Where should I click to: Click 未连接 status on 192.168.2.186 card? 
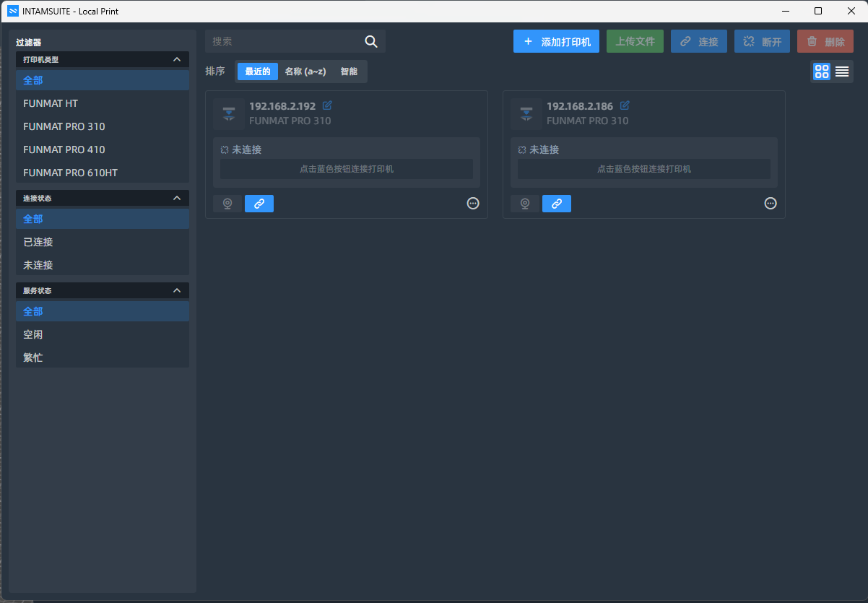point(544,149)
